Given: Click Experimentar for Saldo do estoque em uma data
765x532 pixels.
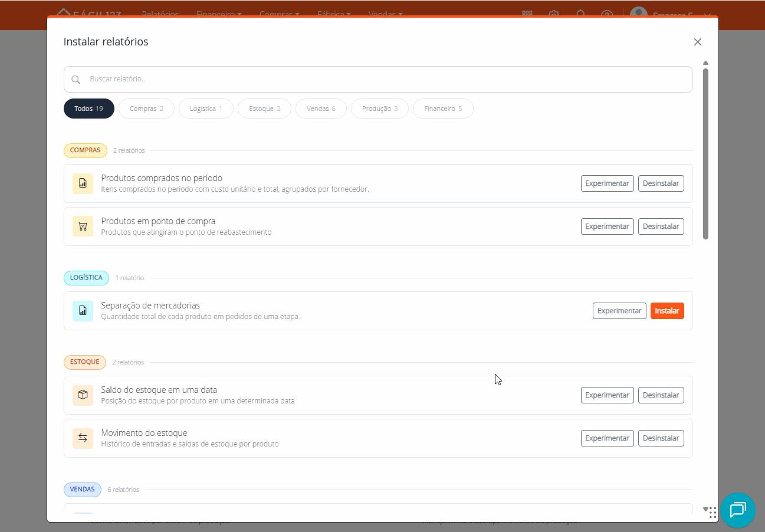Looking at the screenshot, I should pyautogui.click(x=608, y=395).
